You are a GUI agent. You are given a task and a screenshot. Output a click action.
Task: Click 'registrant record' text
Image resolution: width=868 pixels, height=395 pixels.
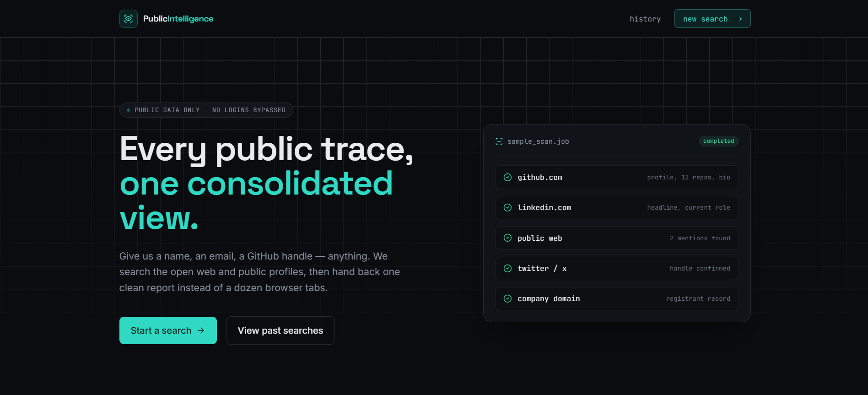pyautogui.click(x=698, y=299)
